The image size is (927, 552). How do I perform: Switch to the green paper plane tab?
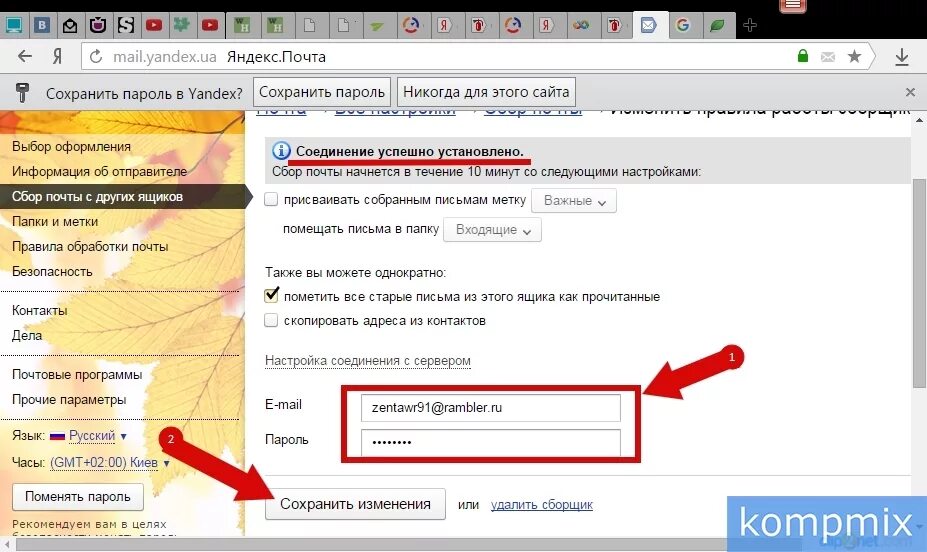point(377,26)
